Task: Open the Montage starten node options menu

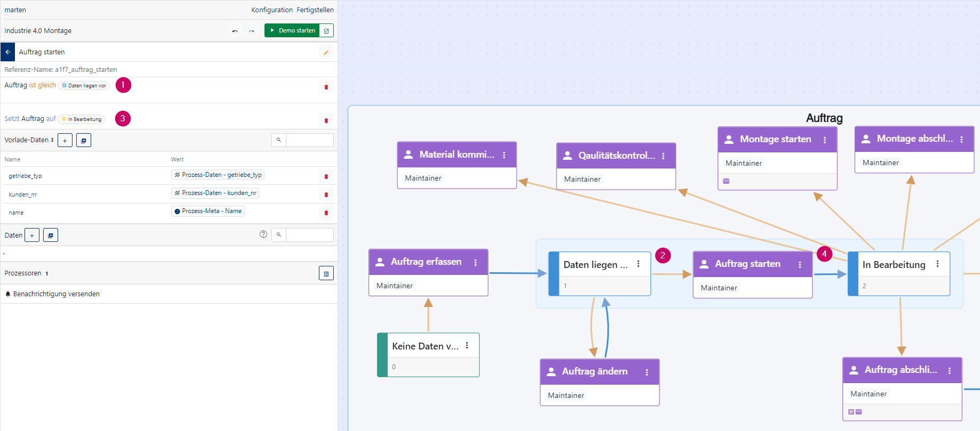Action: pyautogui.click(x=825, y=140)
